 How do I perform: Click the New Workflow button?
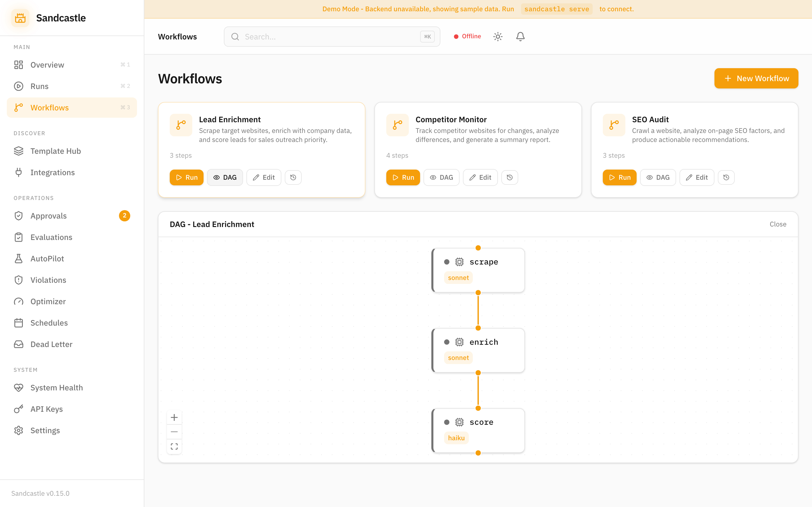click(756, 79)
